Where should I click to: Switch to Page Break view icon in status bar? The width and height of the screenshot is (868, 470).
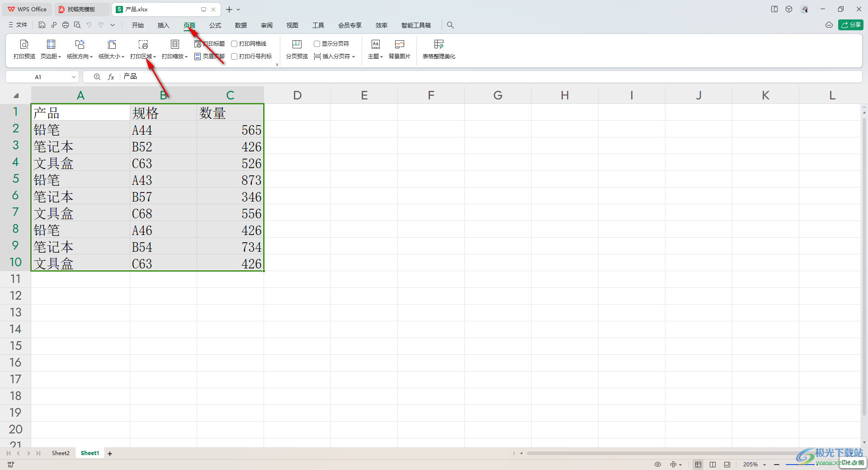pos(727,465)
